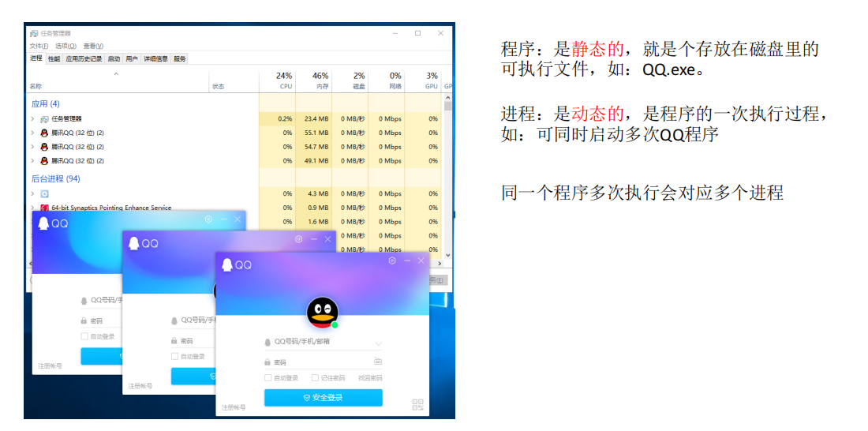868x431 pixels.
Task: Click QQ icon of the 54.7 MB process
Action: 44,147
